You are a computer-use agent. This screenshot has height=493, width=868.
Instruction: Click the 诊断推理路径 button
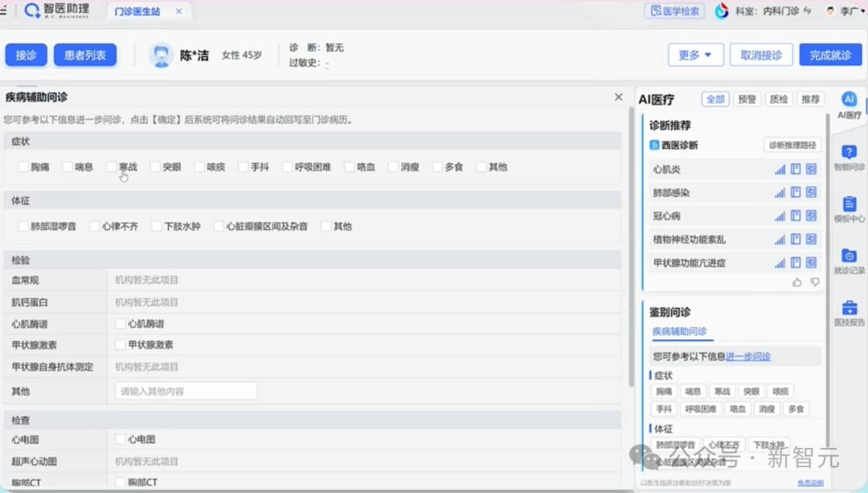[792, 145]
